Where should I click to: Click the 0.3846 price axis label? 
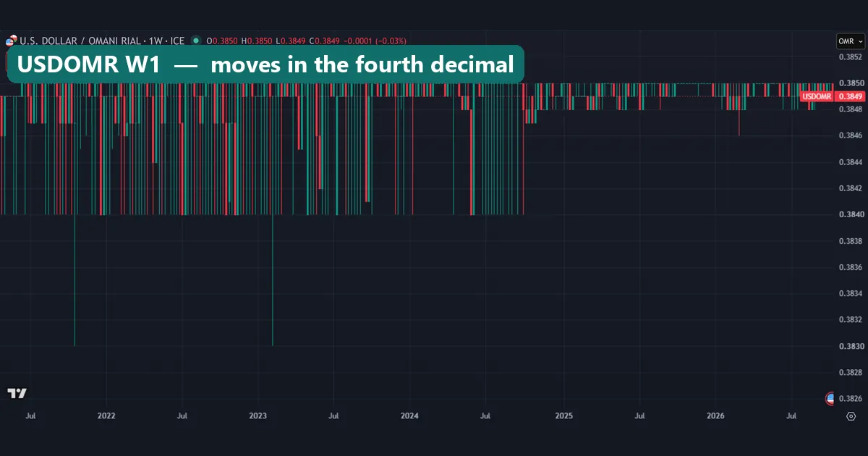[850, 135]
